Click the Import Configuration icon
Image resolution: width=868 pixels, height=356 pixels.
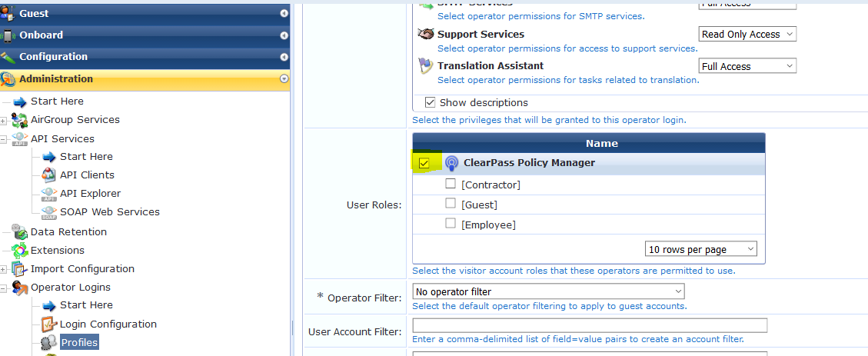(20, 269)
